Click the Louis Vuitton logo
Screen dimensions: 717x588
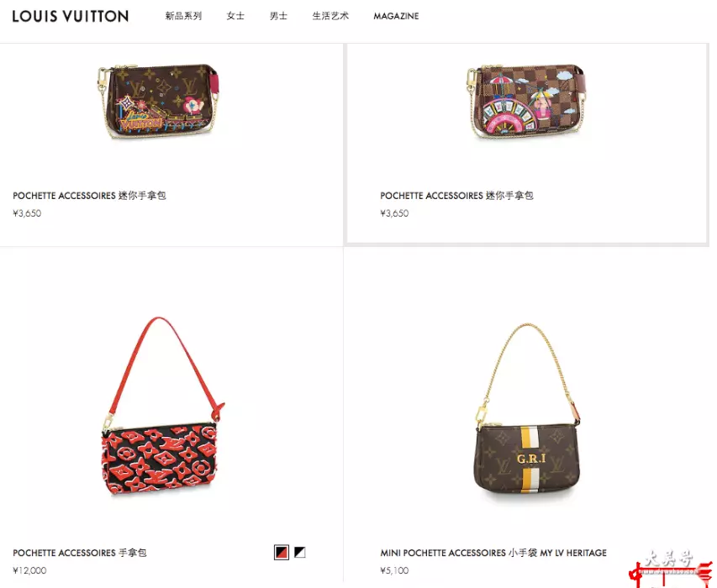(71, 17)
